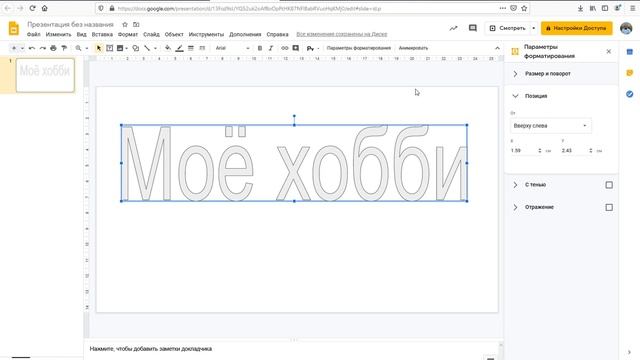Viewport: 640px width, 360px height.
Task: Insert a link
Action: click(x=284, y=48)
